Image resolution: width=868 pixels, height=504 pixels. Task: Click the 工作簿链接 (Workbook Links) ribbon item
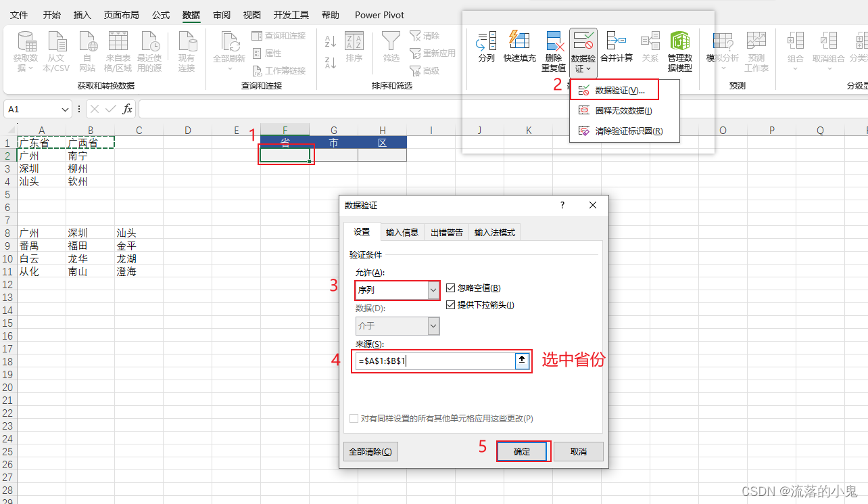click(x=279, y=71)
